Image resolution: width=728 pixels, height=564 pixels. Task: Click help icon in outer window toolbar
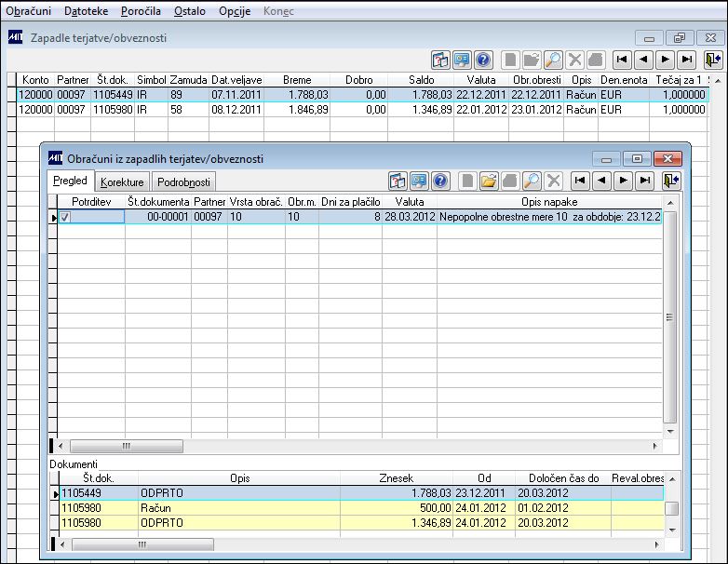click(x=483, y=60)
